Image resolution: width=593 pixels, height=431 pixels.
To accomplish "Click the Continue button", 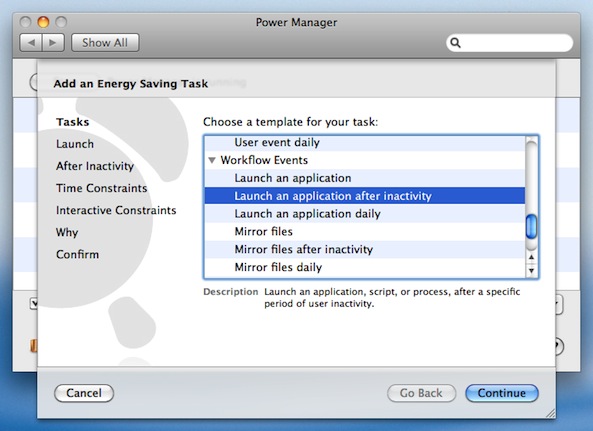I will point(501,393).
